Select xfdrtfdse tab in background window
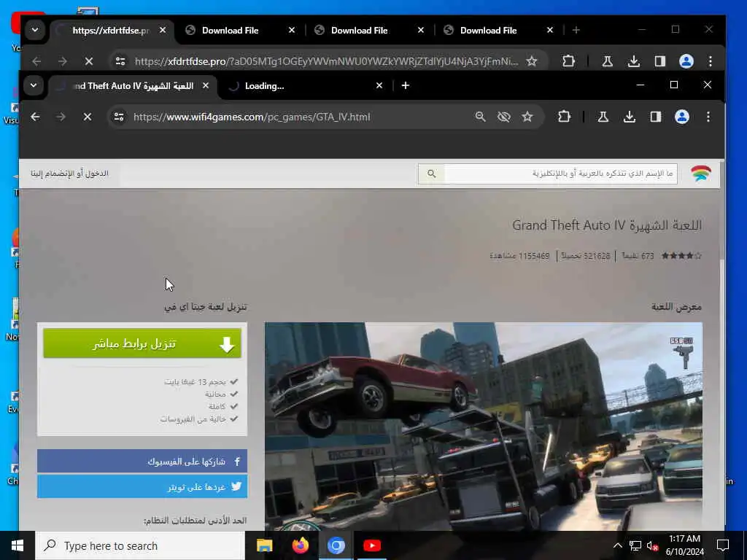 [111, 30]
